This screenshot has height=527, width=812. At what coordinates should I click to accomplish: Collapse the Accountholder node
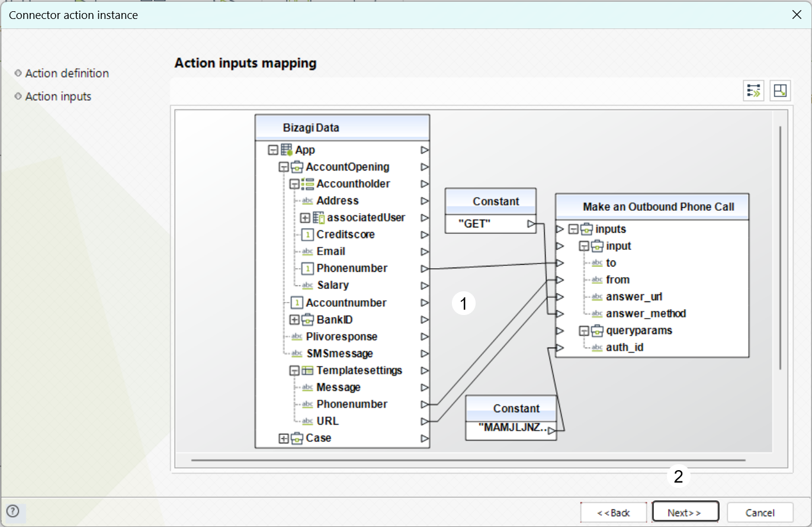coord(294,184)
